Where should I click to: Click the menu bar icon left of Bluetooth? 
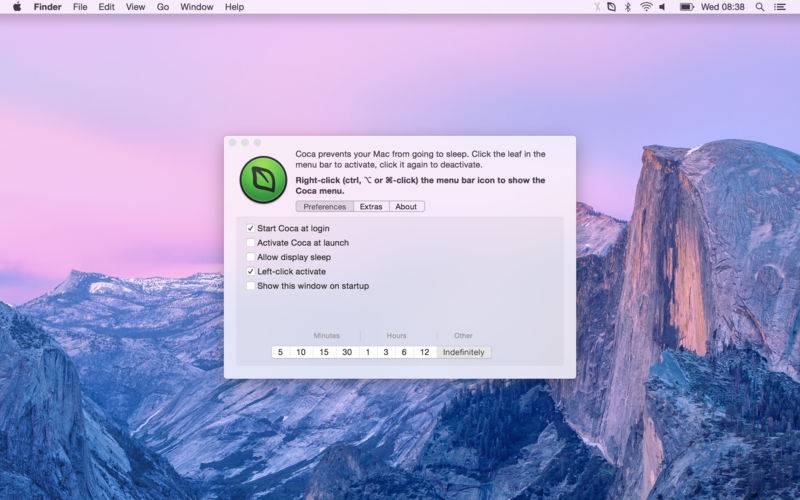point(611,7)
